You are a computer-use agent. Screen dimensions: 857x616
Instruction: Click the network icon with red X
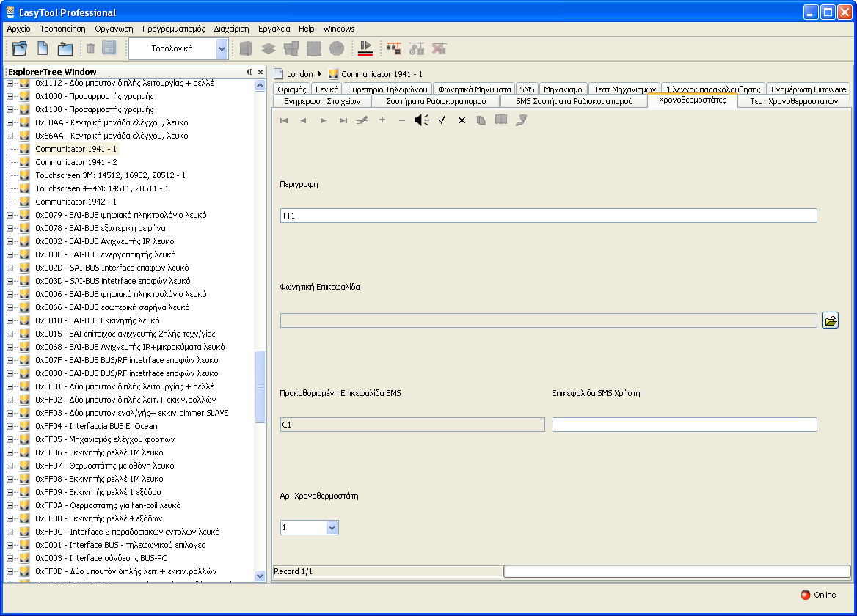pos(439,48)
